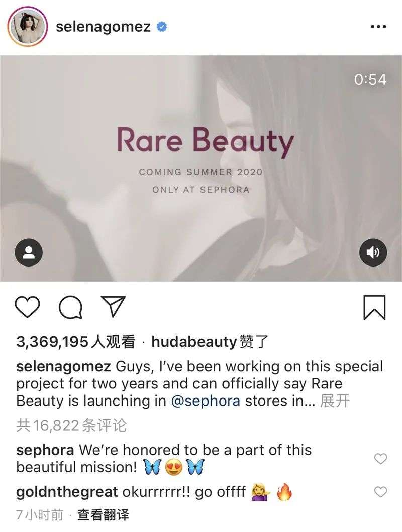Open goldnthegreat commenter profile

tap(67, 492)
